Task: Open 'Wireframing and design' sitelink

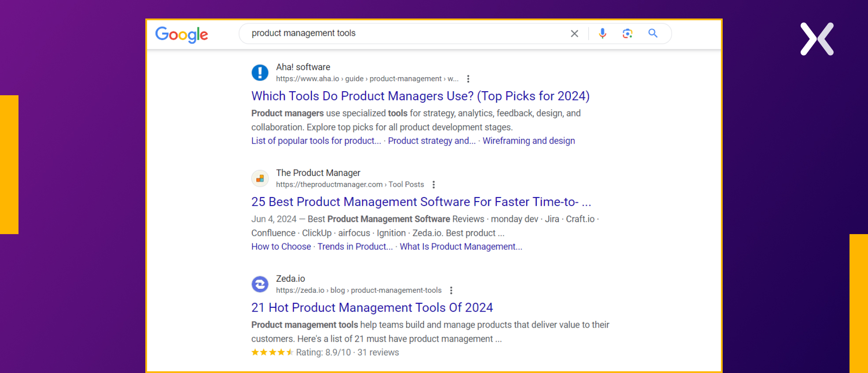Action: (529, 141)
